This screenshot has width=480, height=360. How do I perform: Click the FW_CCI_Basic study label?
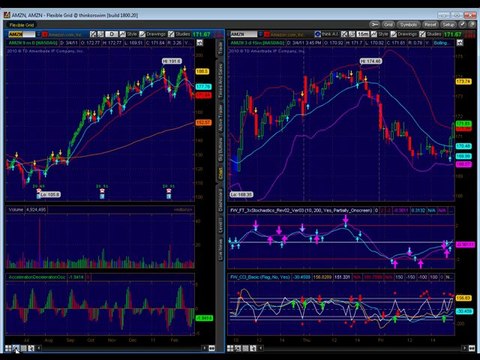click(x=260, y=277)
